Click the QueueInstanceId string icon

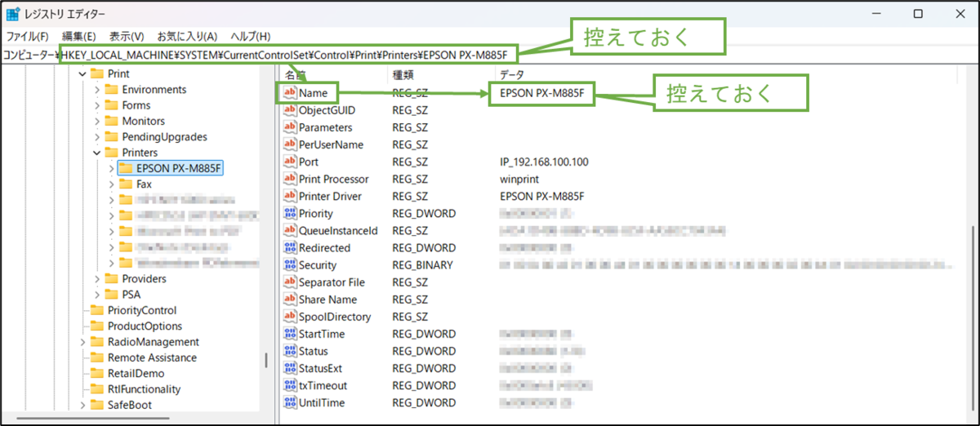tap(290, 230)
